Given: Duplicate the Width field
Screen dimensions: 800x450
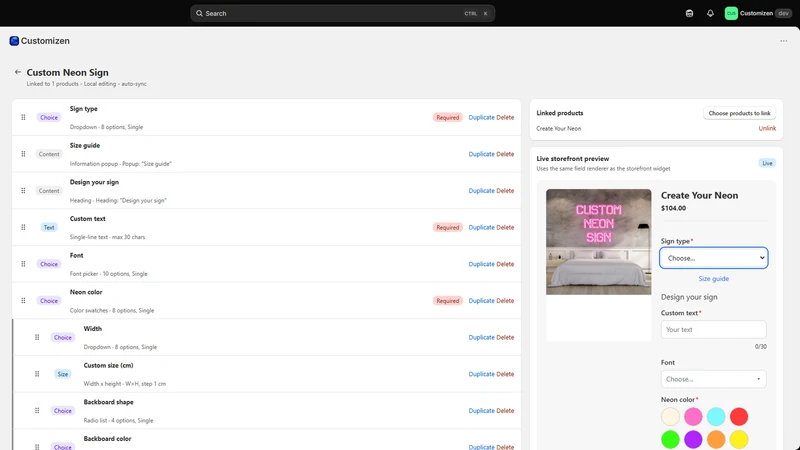Looking at the screenshot, I should 481,337.
